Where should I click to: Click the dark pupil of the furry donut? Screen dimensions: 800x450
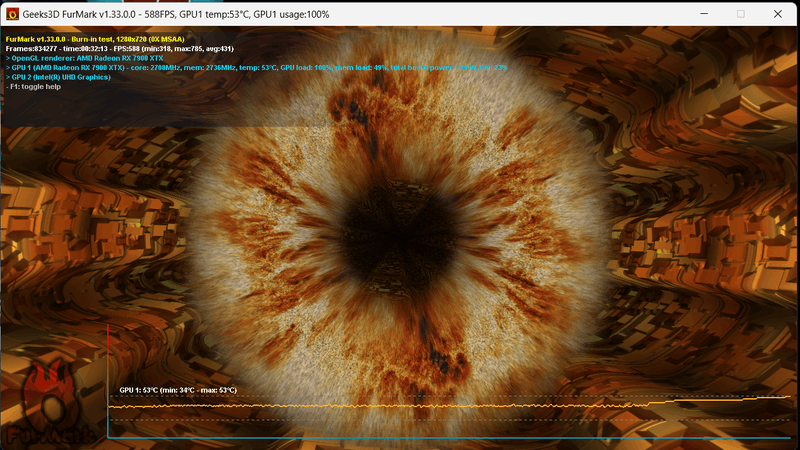(x=399, y=237)
